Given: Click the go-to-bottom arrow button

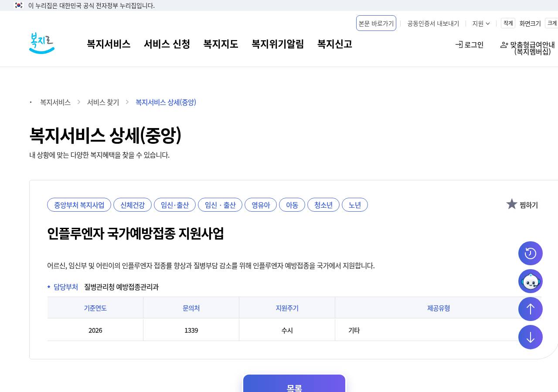Looking at the screenshot, I should (x=531, y=337).
